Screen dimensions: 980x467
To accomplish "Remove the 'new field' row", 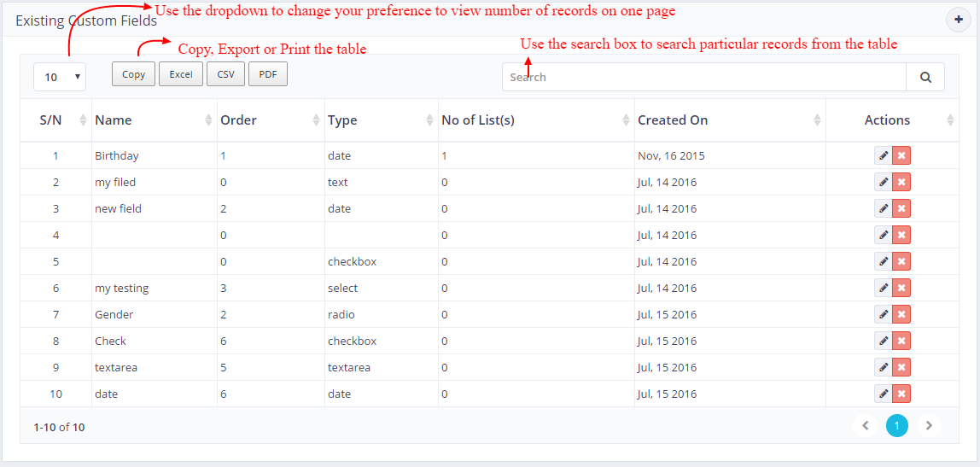I will [x=901, y=208].
